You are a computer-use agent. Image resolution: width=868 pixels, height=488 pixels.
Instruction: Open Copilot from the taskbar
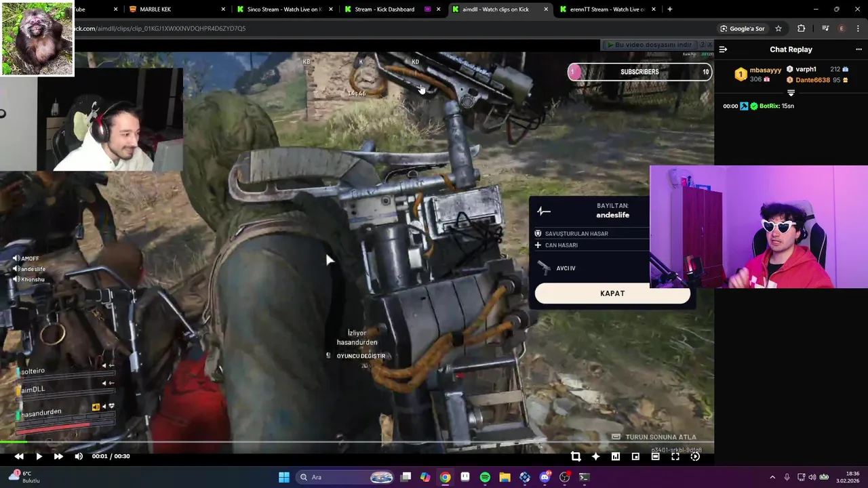(x=425, y=477)
